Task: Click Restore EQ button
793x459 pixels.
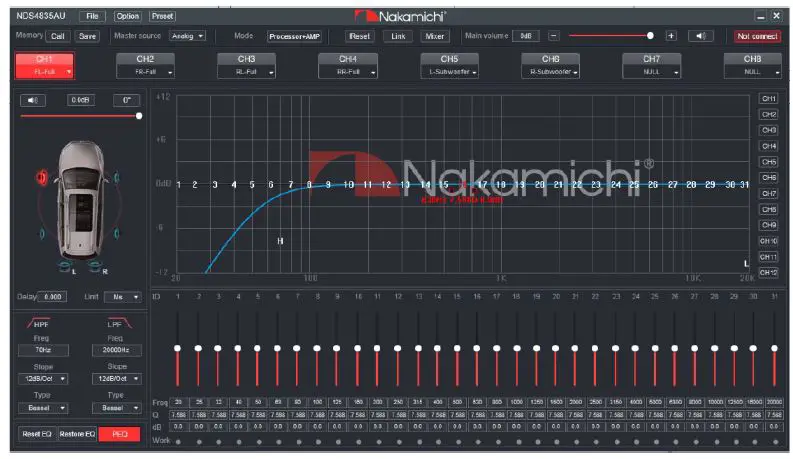Action: tap(77, 434)
